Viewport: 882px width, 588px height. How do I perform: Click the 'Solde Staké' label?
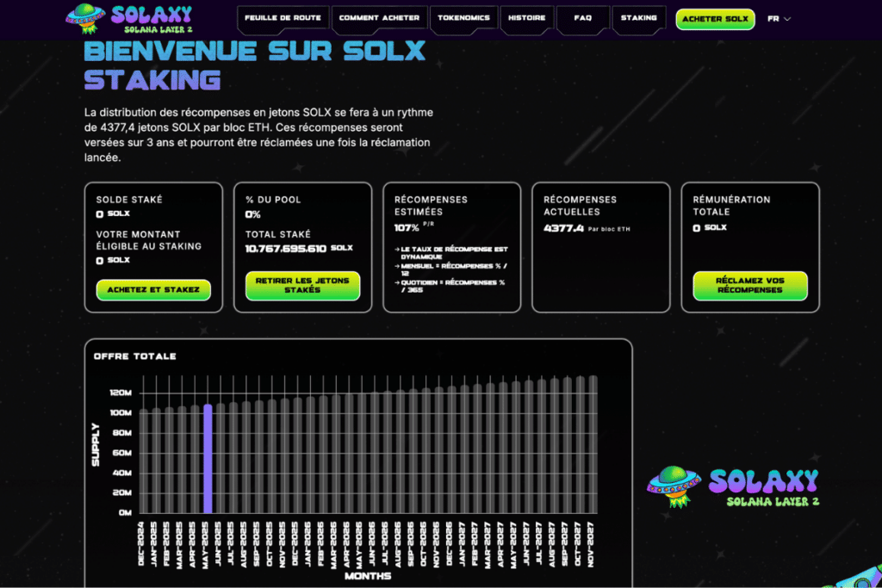[129, 200]
